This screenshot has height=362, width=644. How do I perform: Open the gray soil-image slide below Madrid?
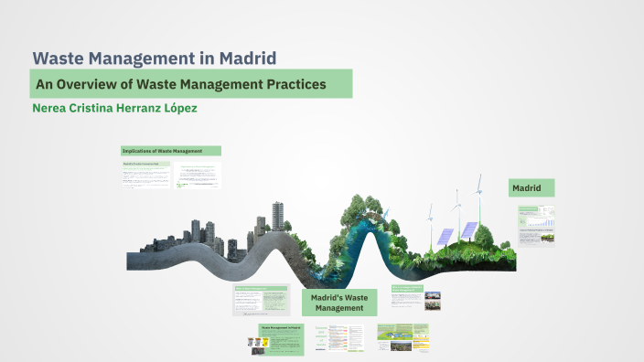click(x=536, y=238)
